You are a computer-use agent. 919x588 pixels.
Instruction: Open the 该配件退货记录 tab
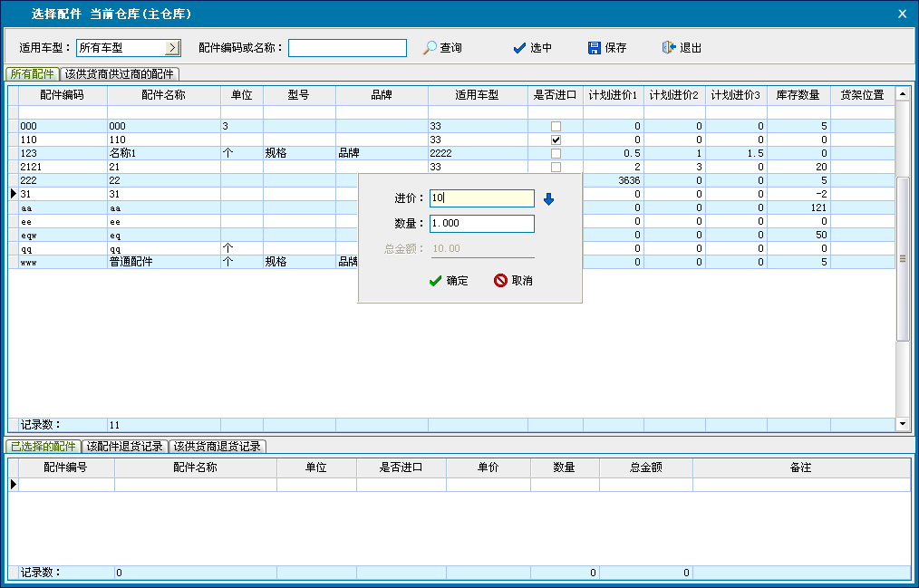(125, 447)
